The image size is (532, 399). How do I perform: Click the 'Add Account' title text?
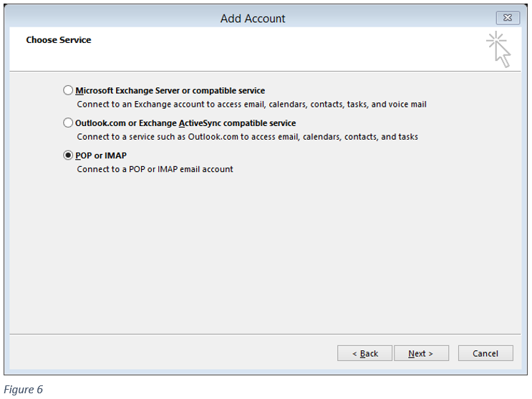[253, 19]
